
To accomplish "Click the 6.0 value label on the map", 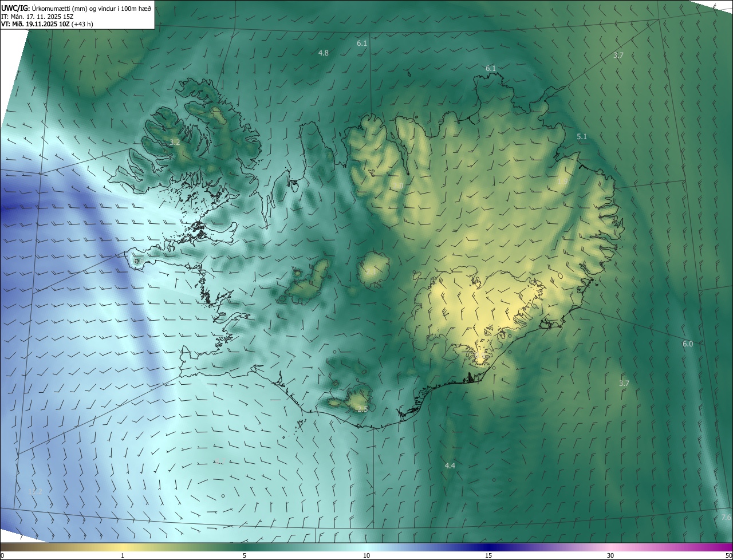I will 688,344.
